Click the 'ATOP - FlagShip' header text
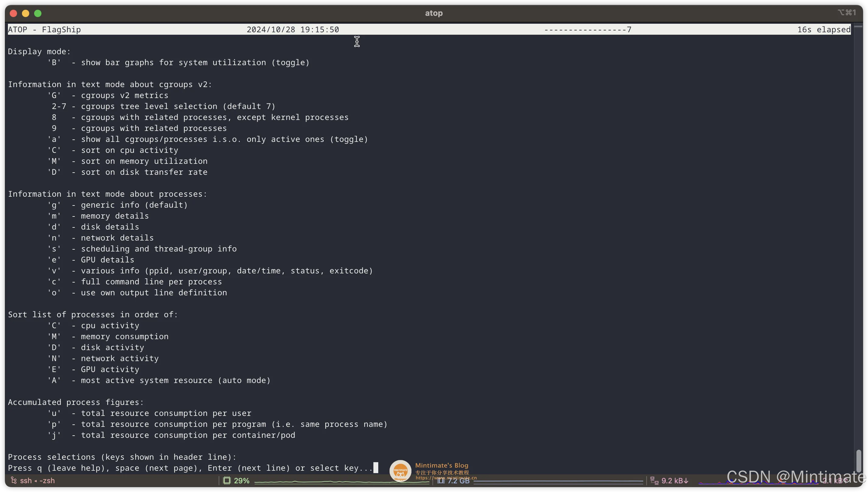 44,30
